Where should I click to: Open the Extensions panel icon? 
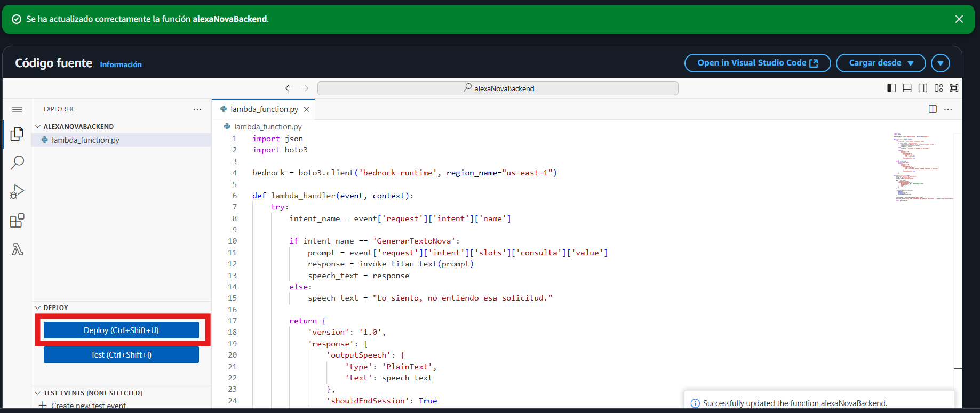17,221
